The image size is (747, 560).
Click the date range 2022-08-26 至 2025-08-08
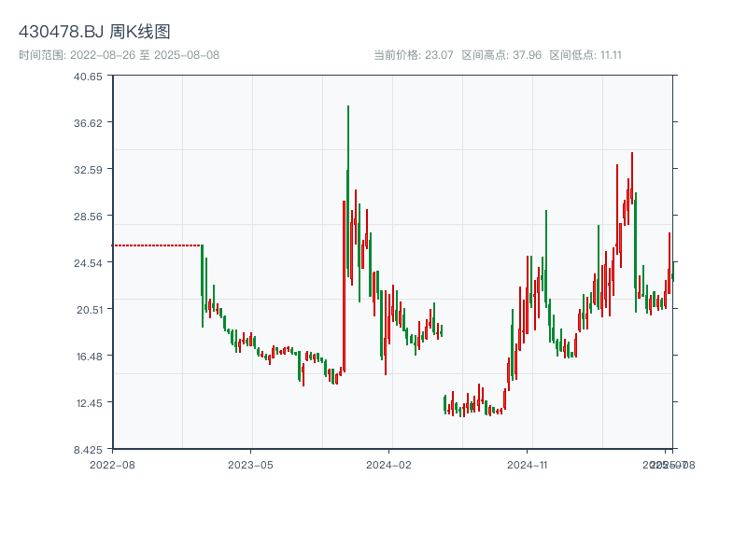click(120, 55)
